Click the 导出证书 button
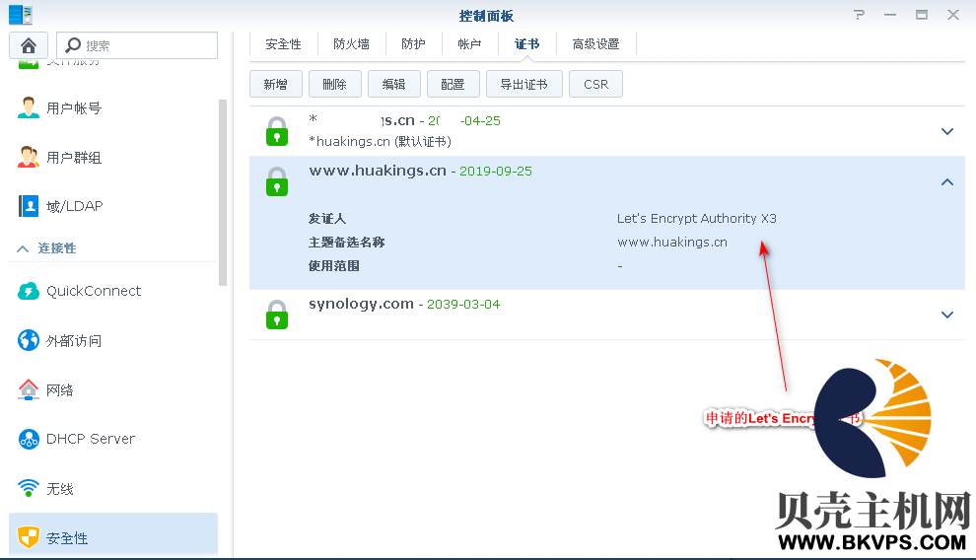 point(524,84)
